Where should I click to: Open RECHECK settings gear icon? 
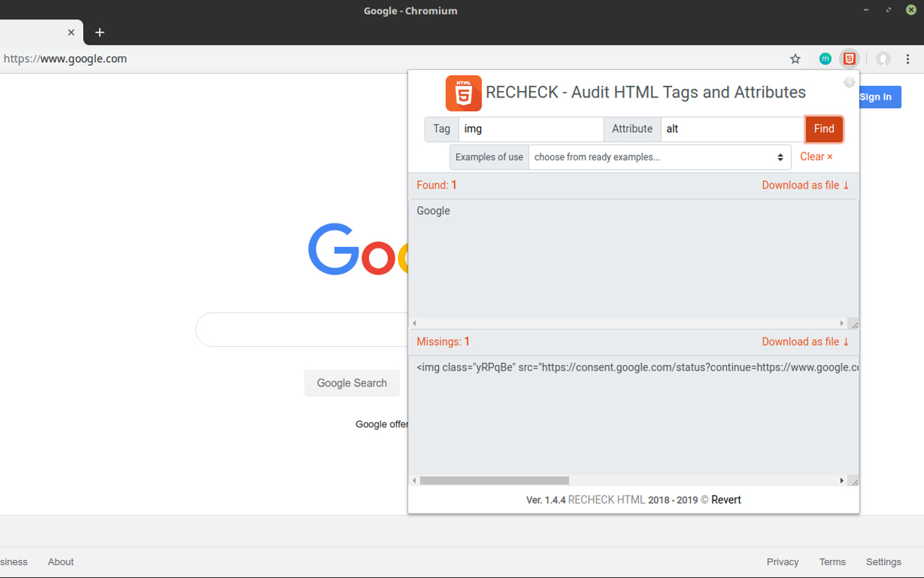coord(850,82)
